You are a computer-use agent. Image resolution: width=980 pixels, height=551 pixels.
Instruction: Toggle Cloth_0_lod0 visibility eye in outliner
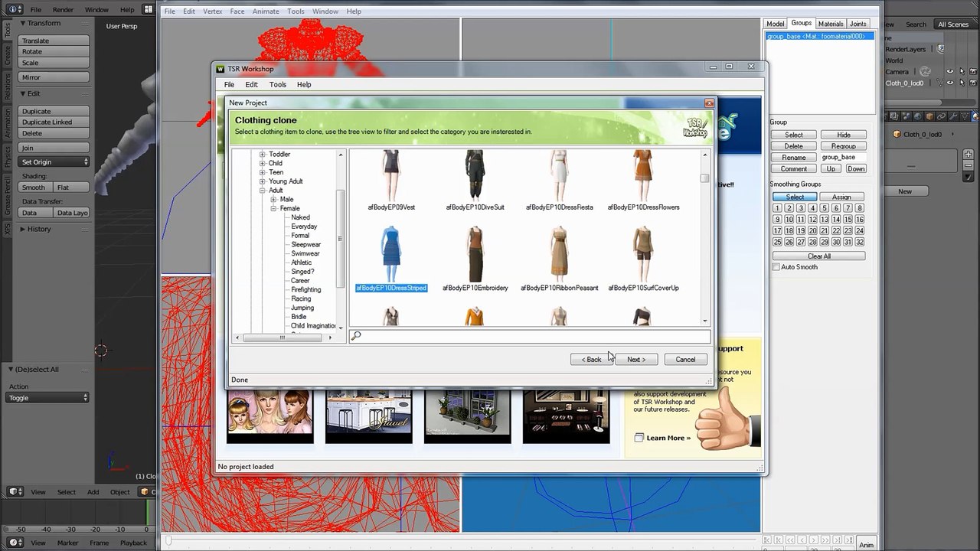(950, 83)
